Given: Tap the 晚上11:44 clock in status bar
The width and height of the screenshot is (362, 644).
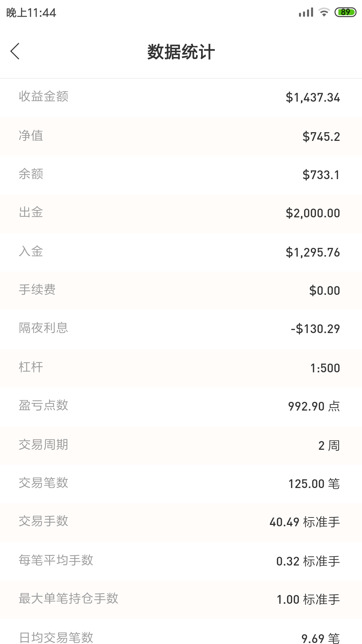Looking at the screenshot, I should coord(31,13).
